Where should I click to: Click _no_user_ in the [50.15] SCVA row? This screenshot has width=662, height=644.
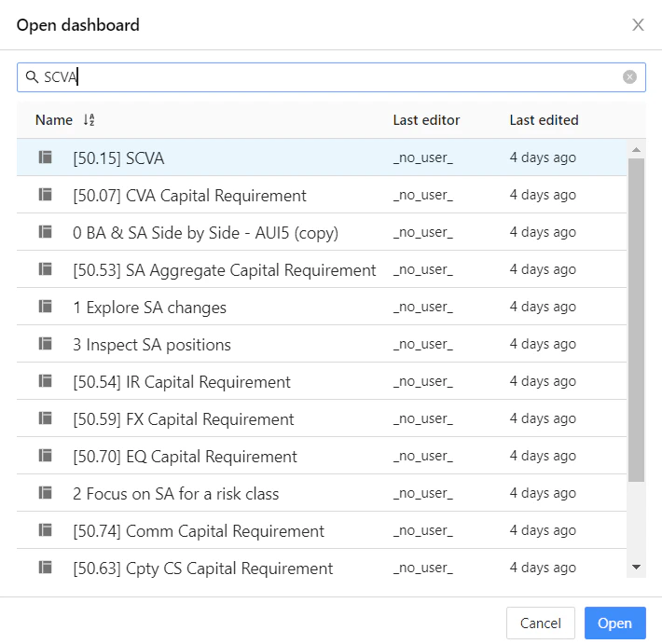tap(423, 158)
